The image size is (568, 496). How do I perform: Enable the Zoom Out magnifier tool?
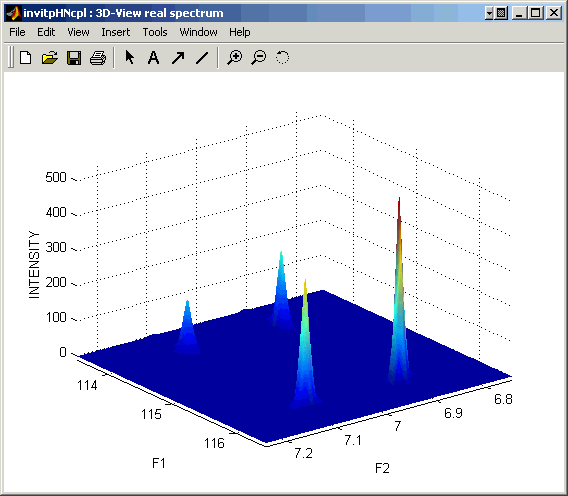(x=259, y=58)
